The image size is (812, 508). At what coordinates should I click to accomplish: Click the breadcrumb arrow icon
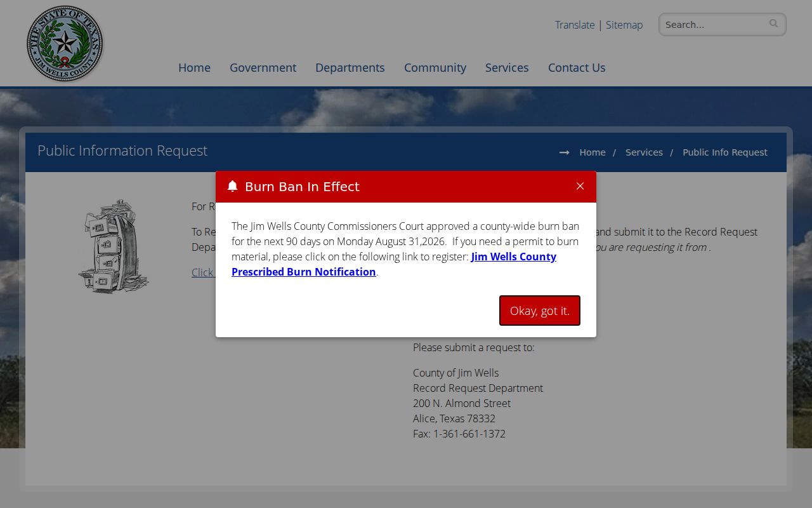point(564,152)
